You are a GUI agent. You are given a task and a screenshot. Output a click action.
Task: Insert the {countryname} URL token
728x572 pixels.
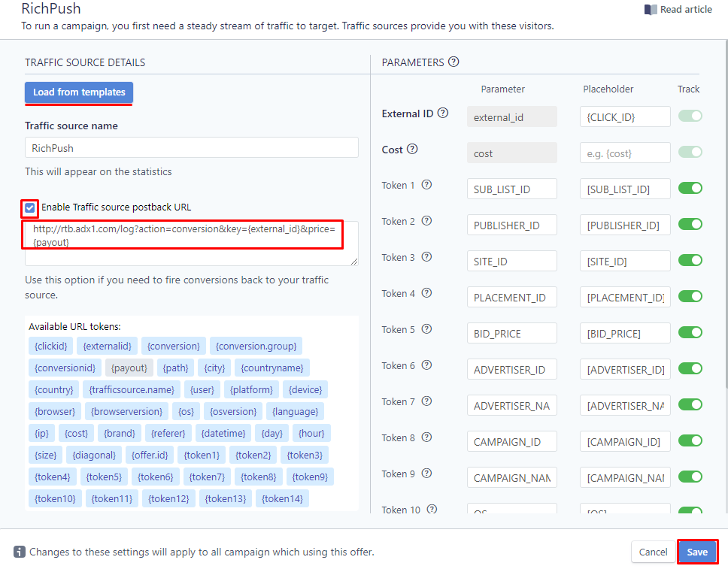[x=272, y=368]
